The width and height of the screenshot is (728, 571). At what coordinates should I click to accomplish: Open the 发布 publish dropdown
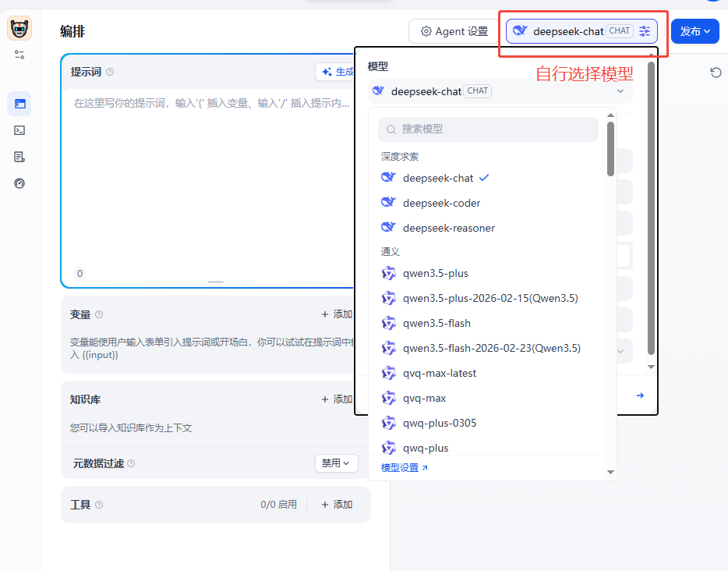pos(695,31)
